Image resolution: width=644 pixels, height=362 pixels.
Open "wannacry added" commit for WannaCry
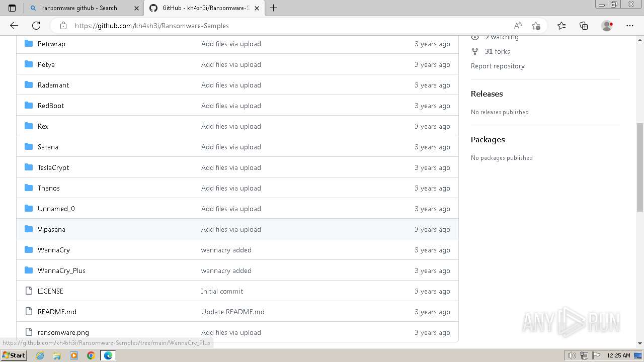click(226, 250)
